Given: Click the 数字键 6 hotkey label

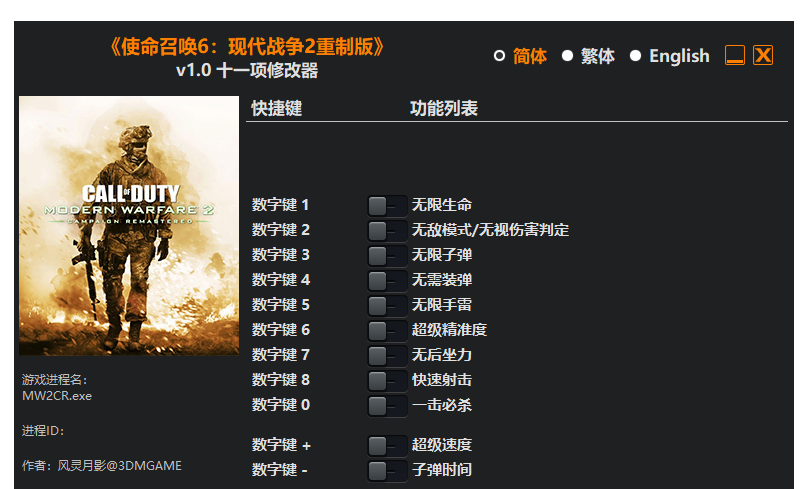Looking at the screenshot, I should [281, 330].
